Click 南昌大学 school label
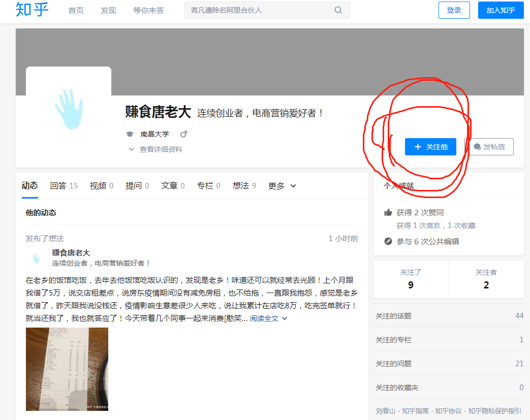The width and height of the screenshot is (530, 420). pyautogui.click(x=154, y=134)
